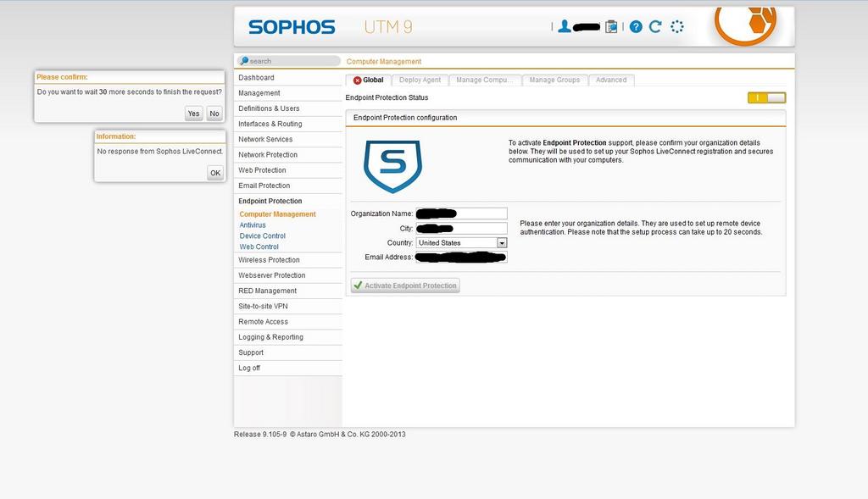Click the Activate Endpoint Protection button
This screenshot has height=499, width=868.
coord(405,286)
